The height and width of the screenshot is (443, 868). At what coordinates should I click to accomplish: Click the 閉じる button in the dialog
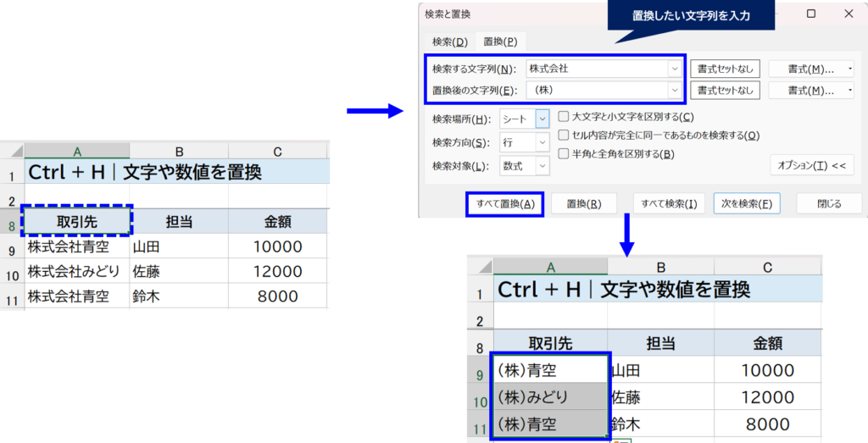[x=829, y=204]
